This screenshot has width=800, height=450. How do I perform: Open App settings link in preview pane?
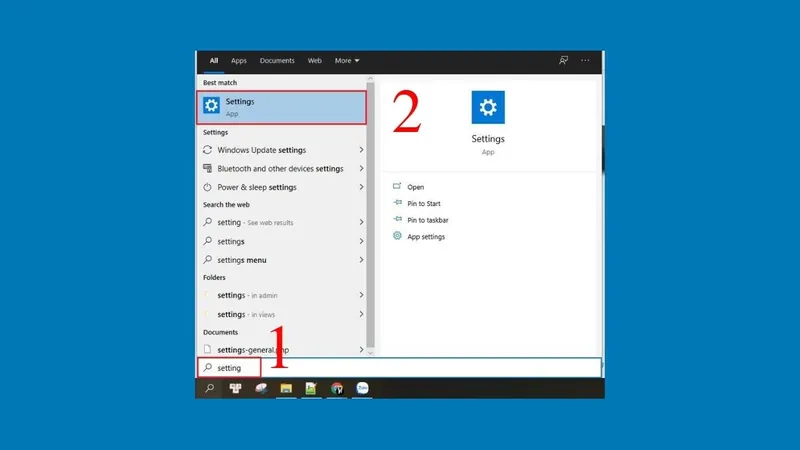(426, 237)
